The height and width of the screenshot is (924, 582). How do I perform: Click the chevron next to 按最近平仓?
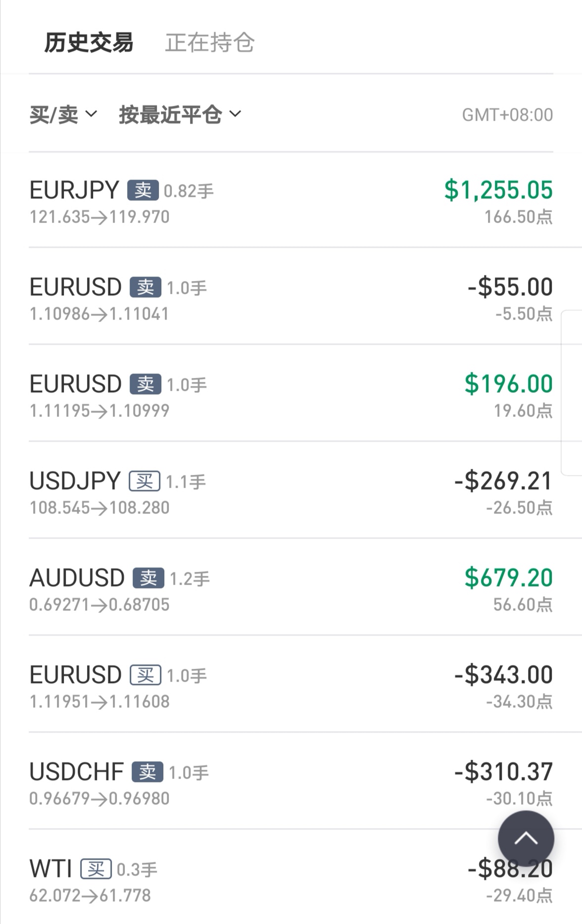pyautogui.click(x=236, y=114)
